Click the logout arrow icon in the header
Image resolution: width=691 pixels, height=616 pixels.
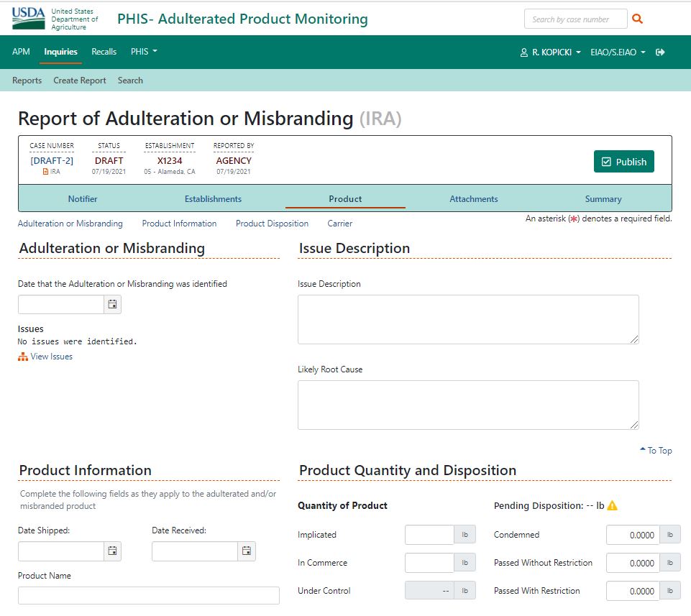(x=660, y=52)
